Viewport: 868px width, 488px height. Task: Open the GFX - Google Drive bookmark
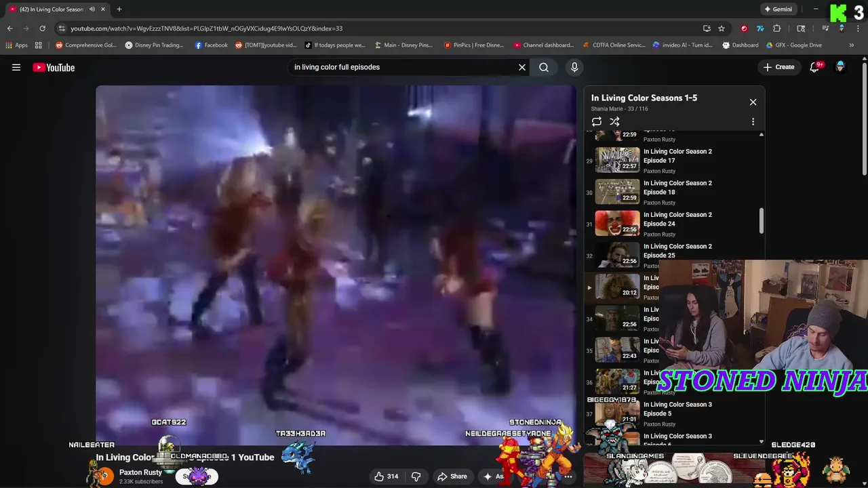click(x=793, y=45)
